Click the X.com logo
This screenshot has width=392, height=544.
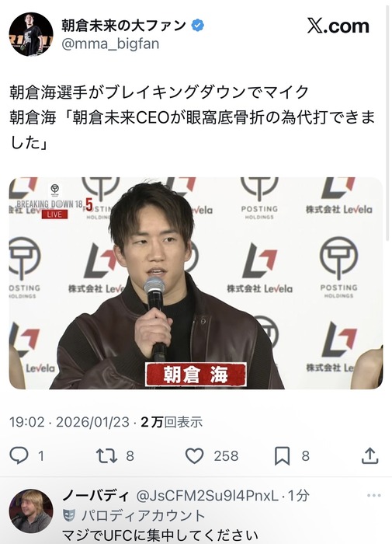pyautogui.click(x=338, y=26)
